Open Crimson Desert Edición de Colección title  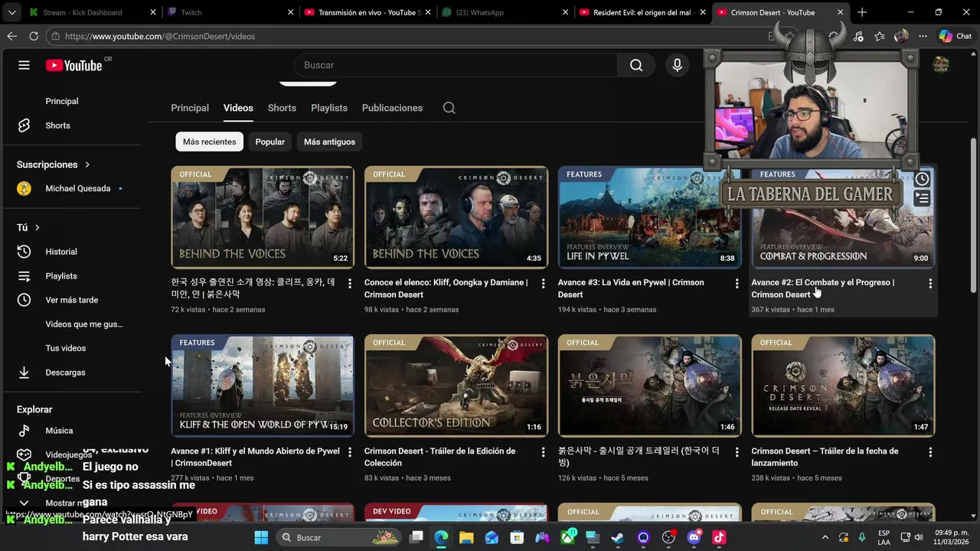[440, 457]
